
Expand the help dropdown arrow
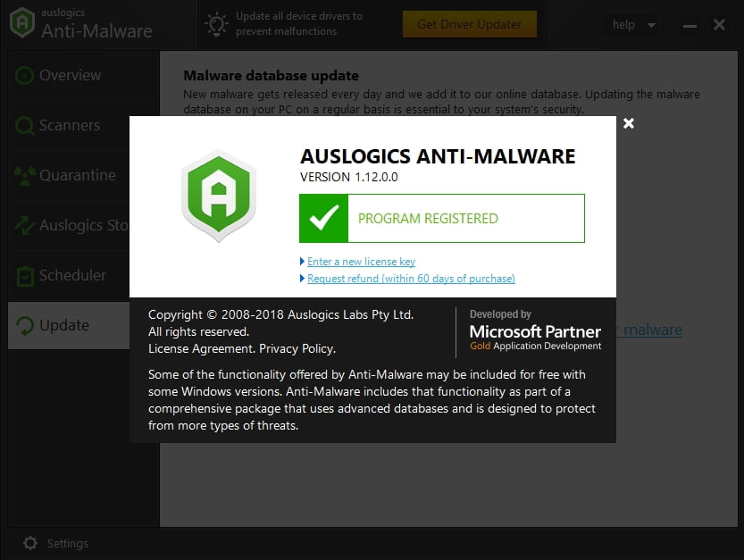tap(652, 25)
